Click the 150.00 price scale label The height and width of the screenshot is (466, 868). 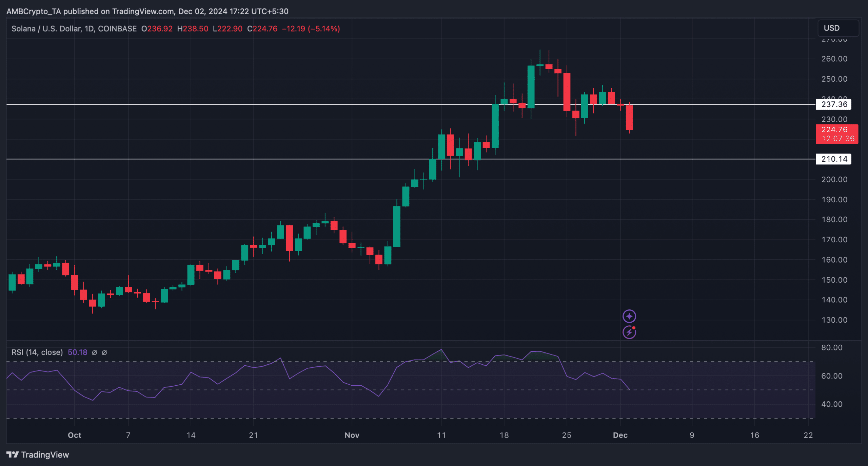click(x=834, y=280)
